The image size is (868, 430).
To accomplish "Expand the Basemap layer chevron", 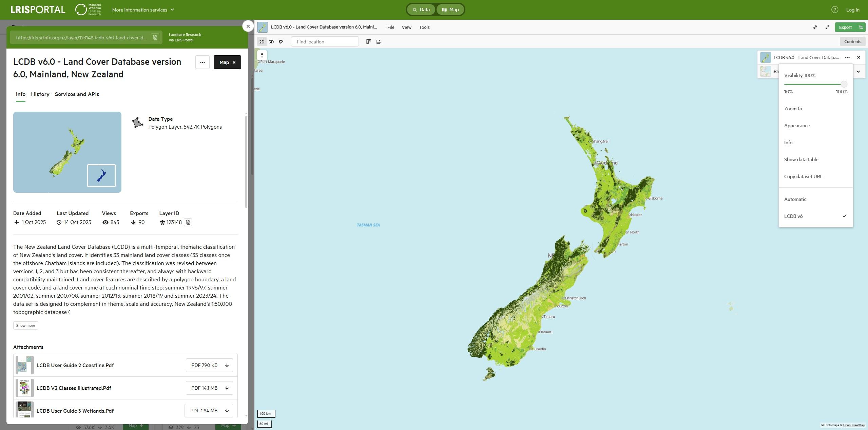I will click(x=858, y=71).
